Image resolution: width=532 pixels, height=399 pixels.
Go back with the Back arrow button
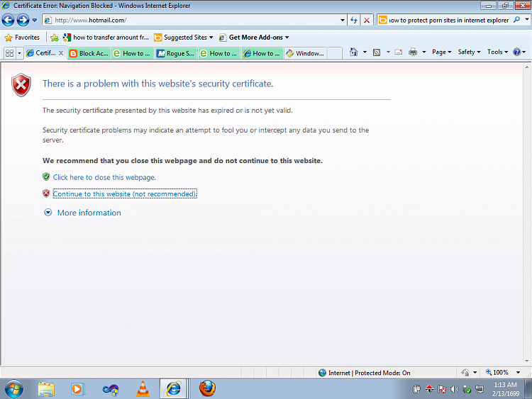tap(8, 21)
